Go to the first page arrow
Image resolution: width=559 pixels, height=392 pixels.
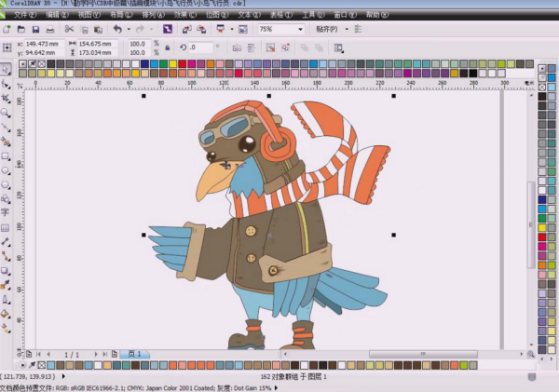click(38, 354)
